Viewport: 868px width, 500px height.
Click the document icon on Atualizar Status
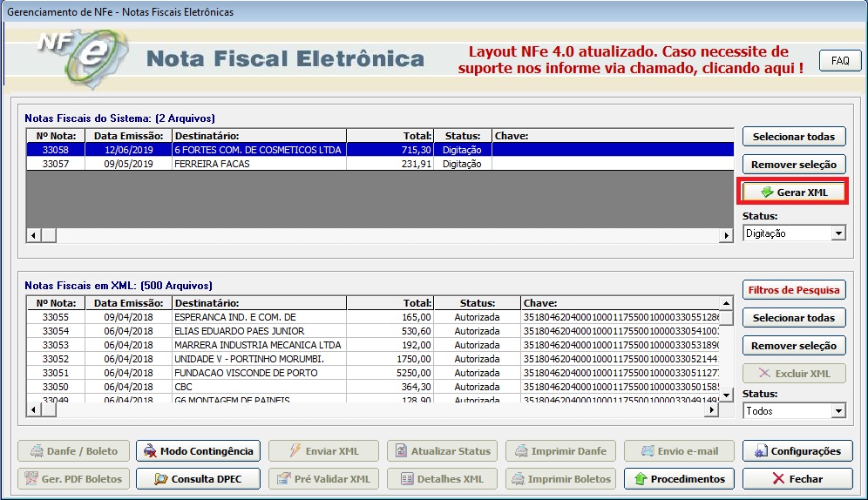pyautogui.click(x=402, y=450)
